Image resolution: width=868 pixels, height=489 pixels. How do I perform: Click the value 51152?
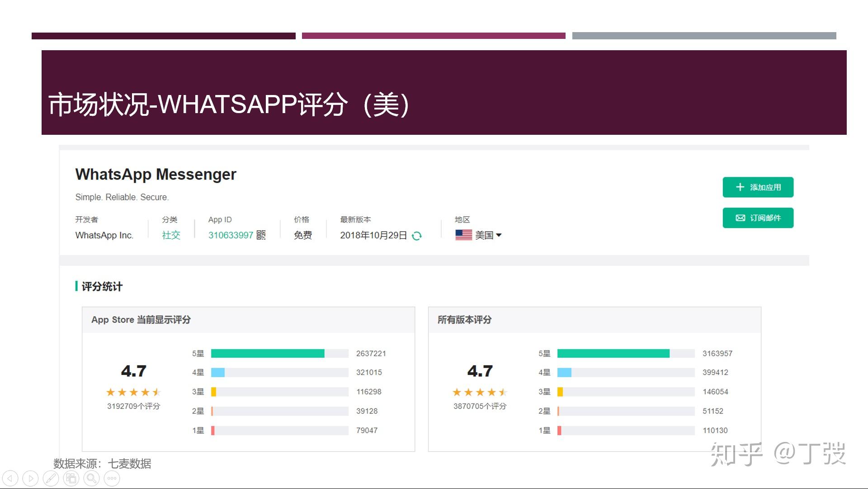[713, 411]
